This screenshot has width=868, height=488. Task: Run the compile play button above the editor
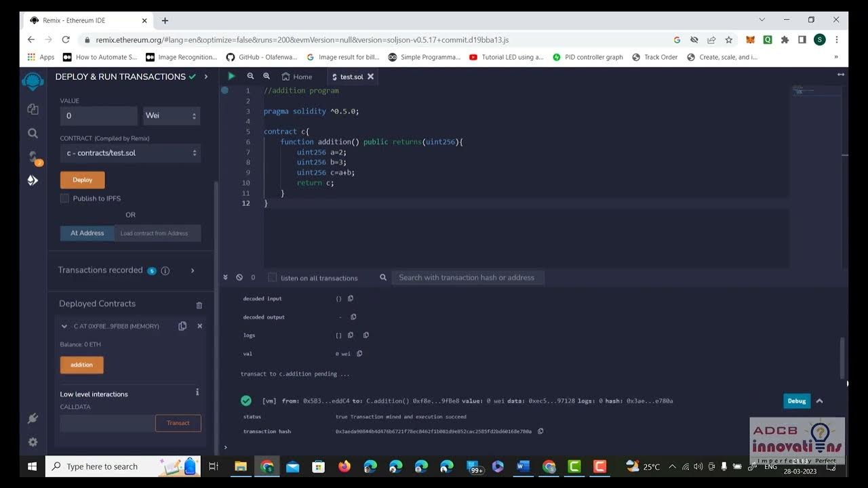pos(231,75)
